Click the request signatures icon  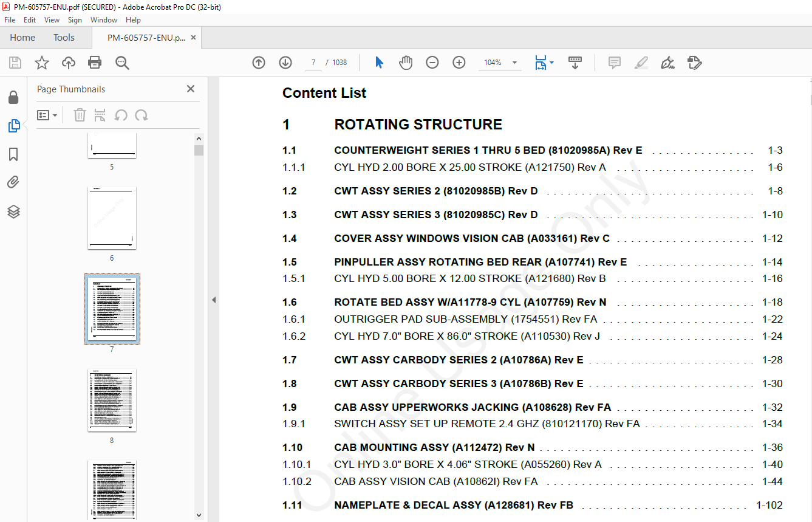(x=694, y=63)
